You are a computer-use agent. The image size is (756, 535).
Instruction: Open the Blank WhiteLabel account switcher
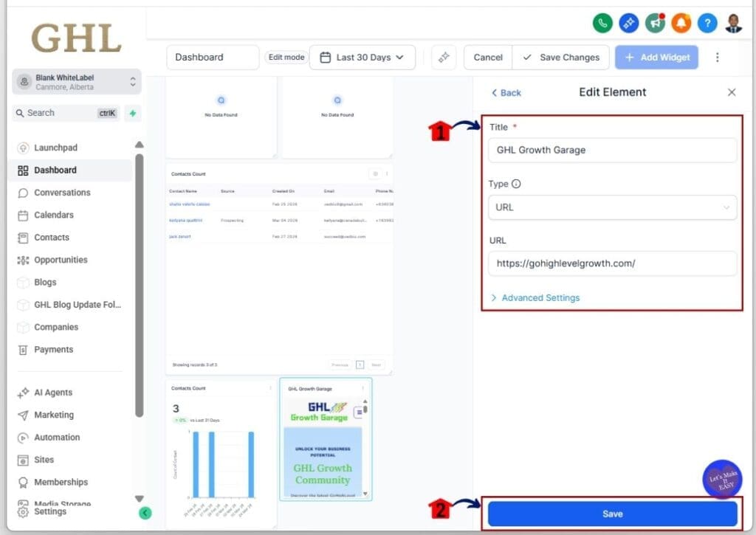[x=77, y=82]
